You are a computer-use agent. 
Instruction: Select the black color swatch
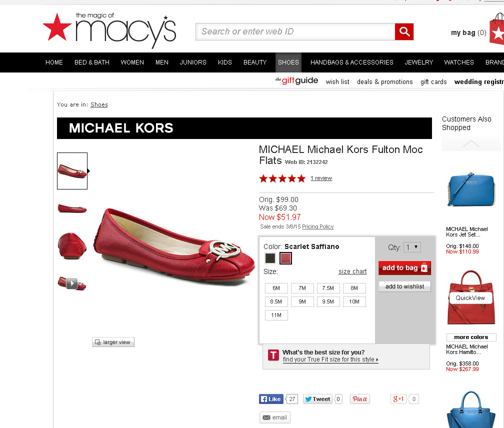(270, 258)
